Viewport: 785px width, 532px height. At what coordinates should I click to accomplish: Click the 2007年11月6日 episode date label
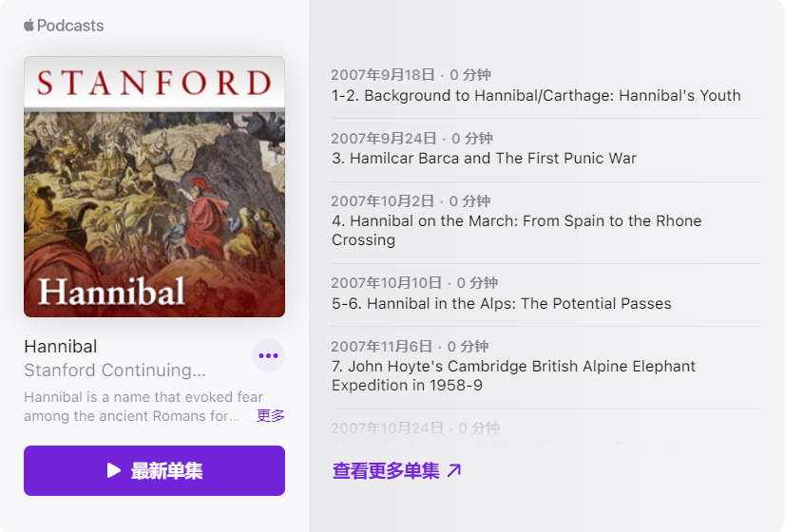pos(381,347)
